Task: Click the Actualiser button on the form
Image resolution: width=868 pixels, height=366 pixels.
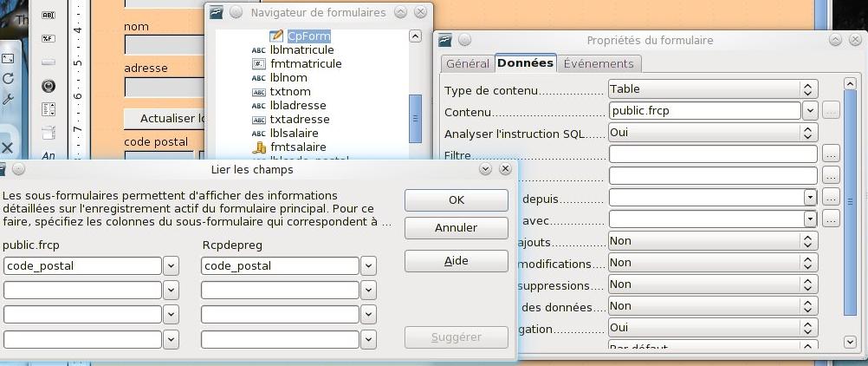Action: [x=165, y=118]
